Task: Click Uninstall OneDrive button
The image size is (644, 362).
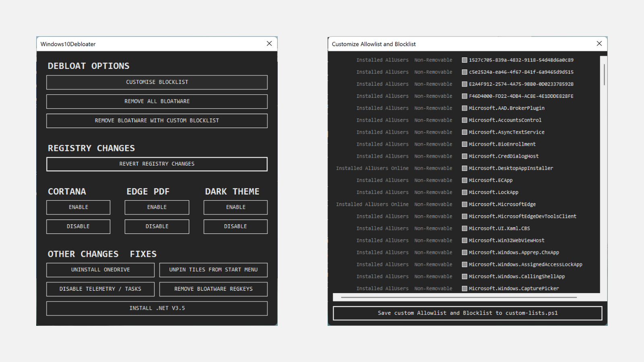Action: pos(100,270)
